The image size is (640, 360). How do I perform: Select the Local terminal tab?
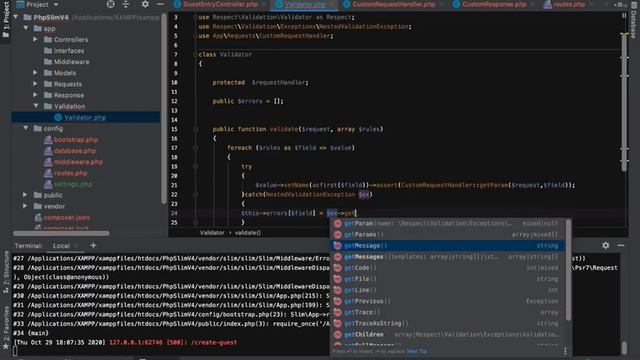tap(61, 246)
